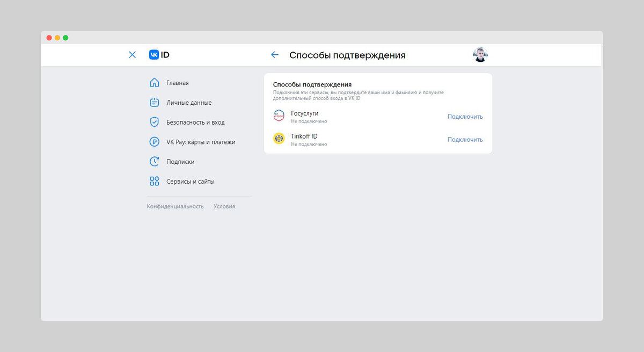Click the home icon beside Главная
The image size is (644, 352).
[x=155, y=83]
